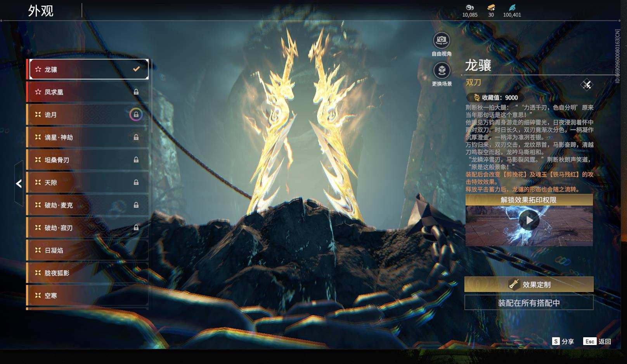The image size is (627, 364).
Task: Click the collection value icon beside 收藏值
Action: (x=476, y=98)
